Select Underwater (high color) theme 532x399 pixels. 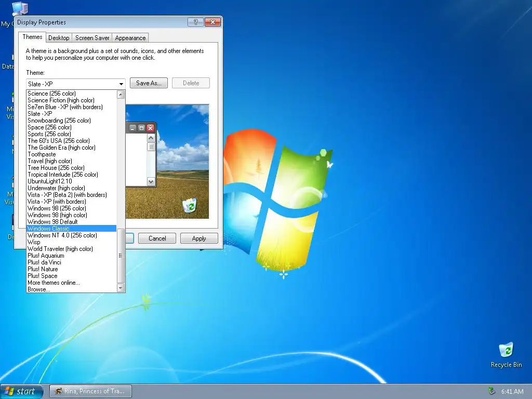(72, 188)
